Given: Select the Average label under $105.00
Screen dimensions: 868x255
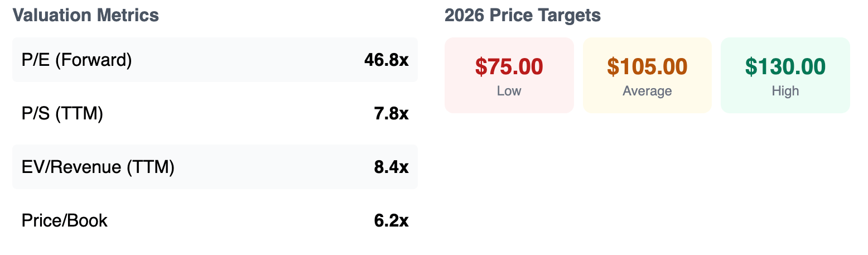Looking at the screenshot, I should click(x=647, y=91).
